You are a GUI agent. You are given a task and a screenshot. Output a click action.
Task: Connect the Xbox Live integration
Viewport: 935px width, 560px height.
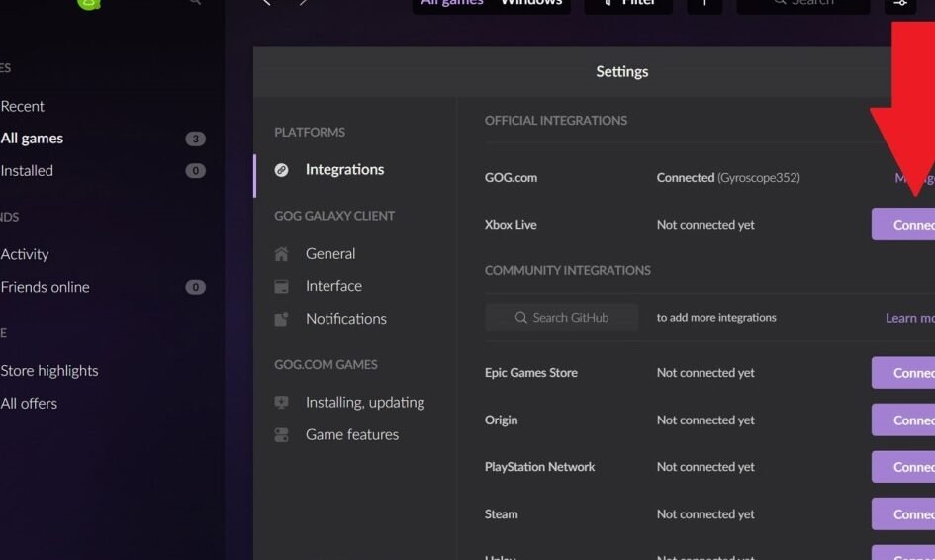[903, 225]
